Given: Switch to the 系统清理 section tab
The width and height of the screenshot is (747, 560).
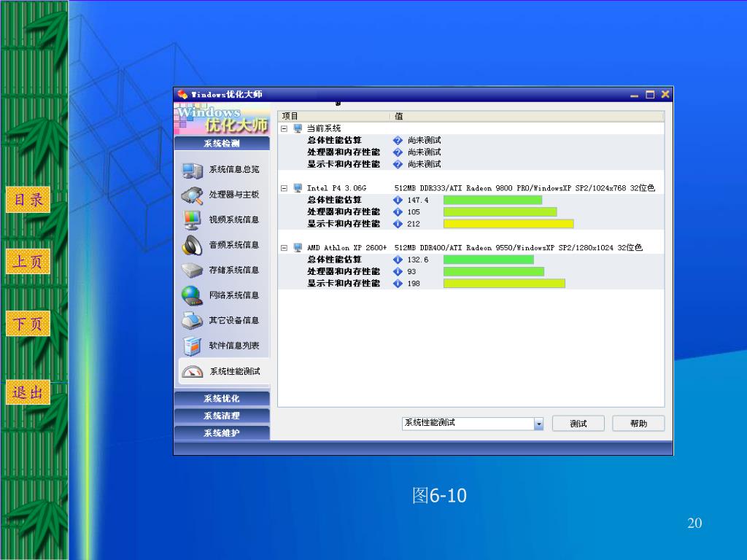Looking at the screenshot, I should click(x=222, y=416).
